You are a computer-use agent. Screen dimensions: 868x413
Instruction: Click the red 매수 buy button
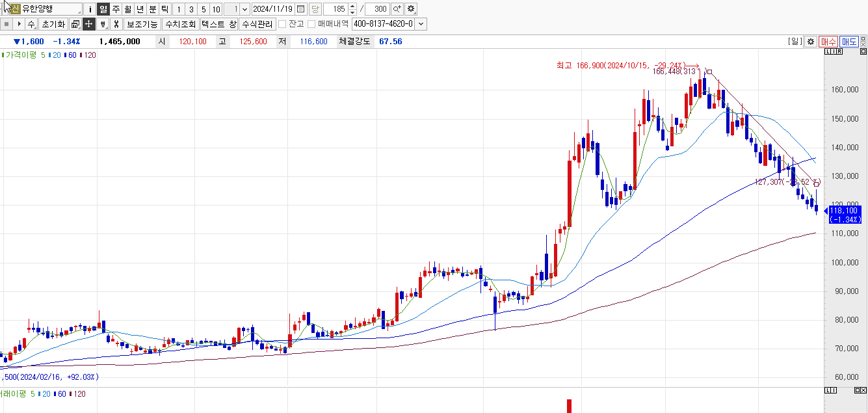click(x=828, y=42)
